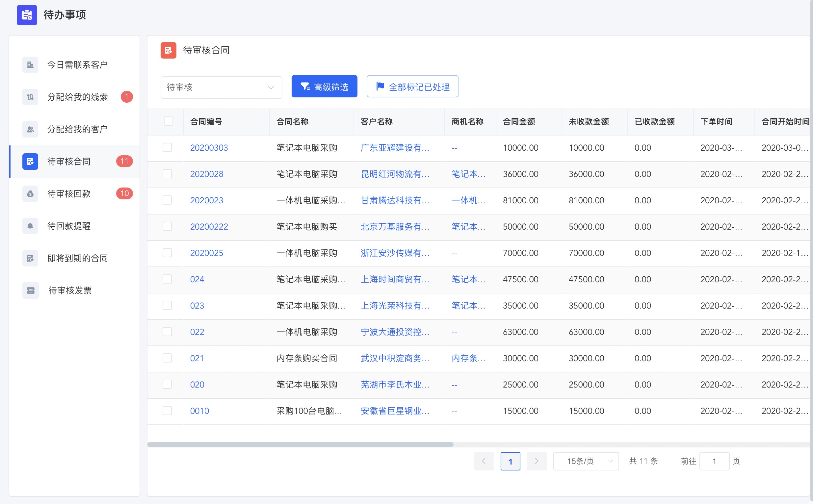Click the 分配给我的线索 sidebar icon
The height and width of the screenshot is (504, 813).
pos(30,97)
